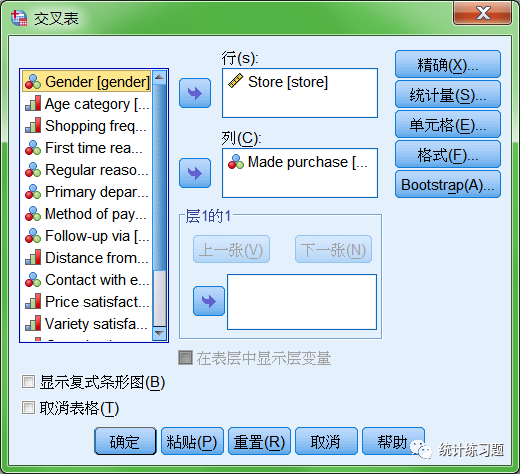Select Store [store] text in the Row box
Viewport: 520px width, 474px height.
[x=288, y=82]
